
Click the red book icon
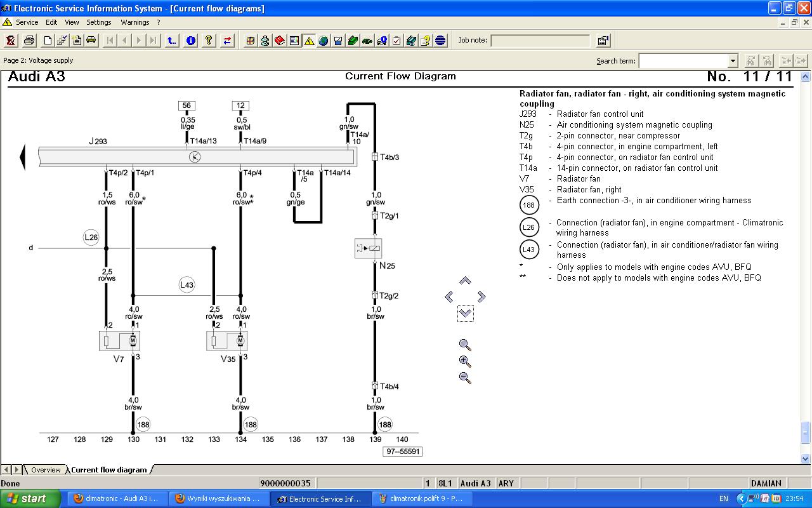click(280, 41)
